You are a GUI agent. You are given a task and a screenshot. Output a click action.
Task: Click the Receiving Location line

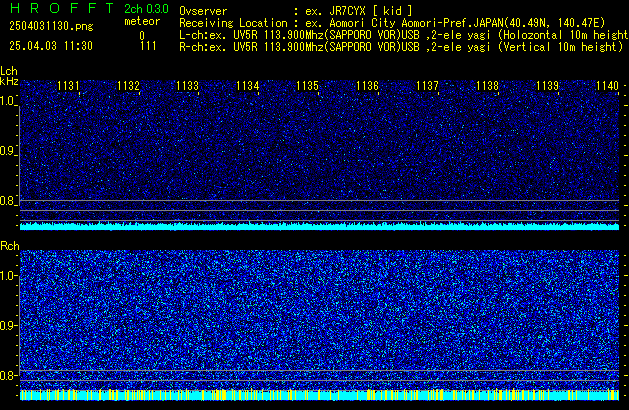pos(392,23)
